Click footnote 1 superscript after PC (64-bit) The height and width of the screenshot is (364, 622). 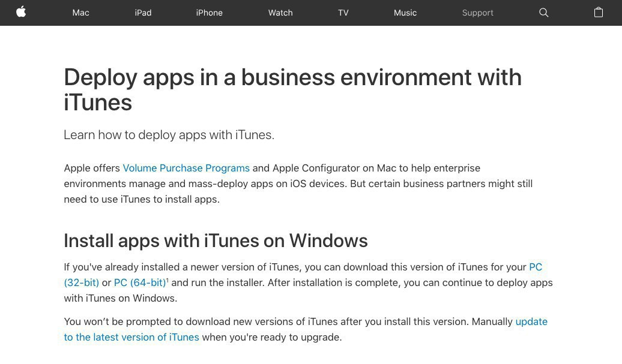(168, 280)
